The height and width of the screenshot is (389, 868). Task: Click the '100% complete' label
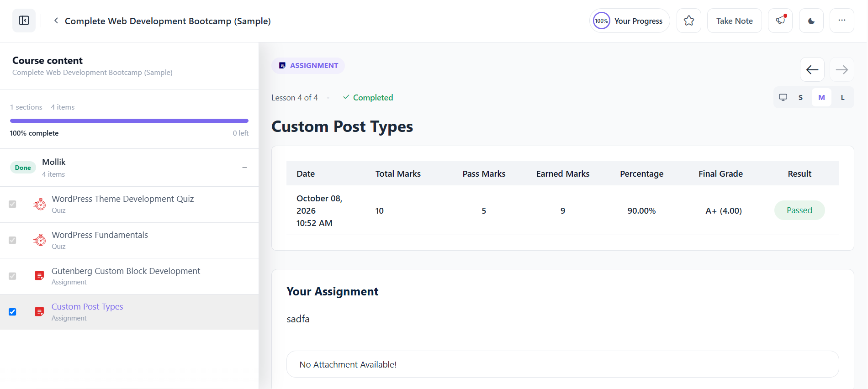pos(34,133)
